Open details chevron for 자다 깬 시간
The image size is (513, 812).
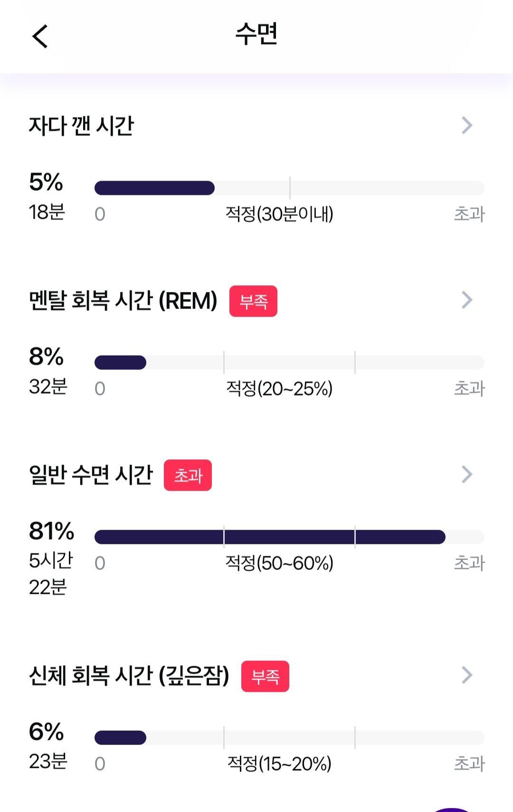point(467,126)
